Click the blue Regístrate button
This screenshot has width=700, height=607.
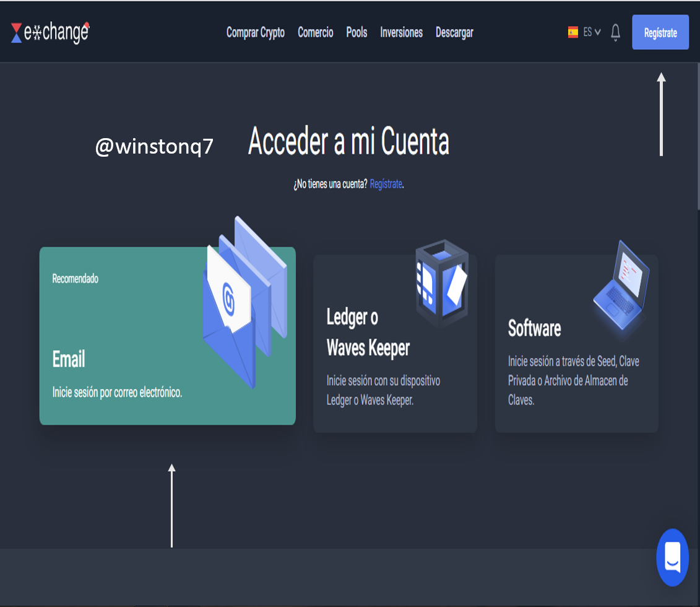click(660, 32)
